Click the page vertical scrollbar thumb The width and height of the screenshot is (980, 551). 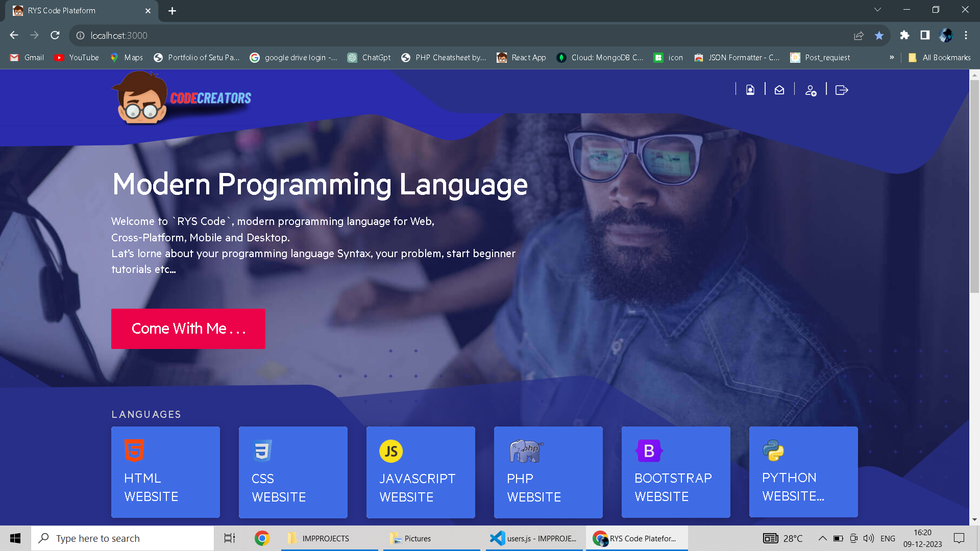point(974,186)
